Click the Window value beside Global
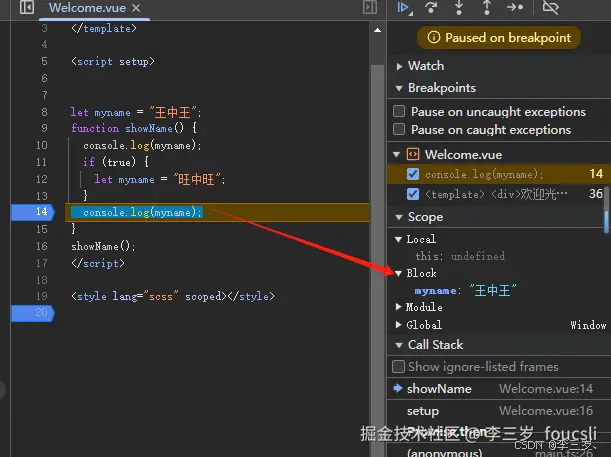 (588, 325)
